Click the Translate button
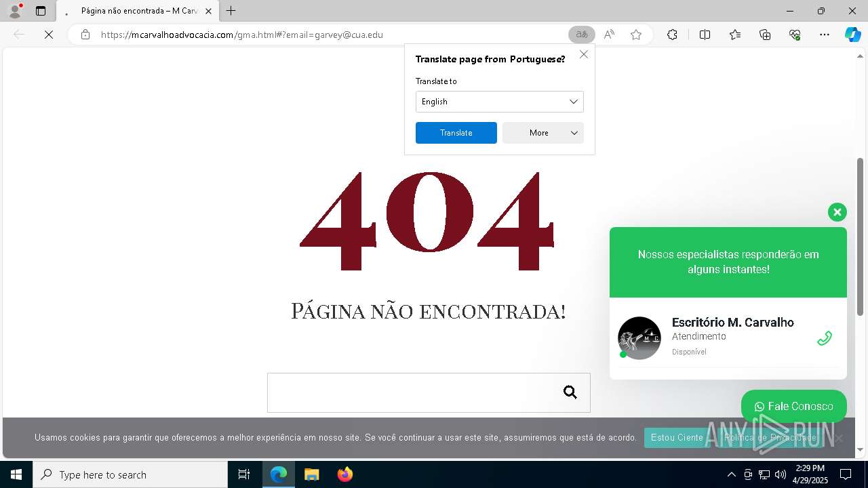 [456, 133]
